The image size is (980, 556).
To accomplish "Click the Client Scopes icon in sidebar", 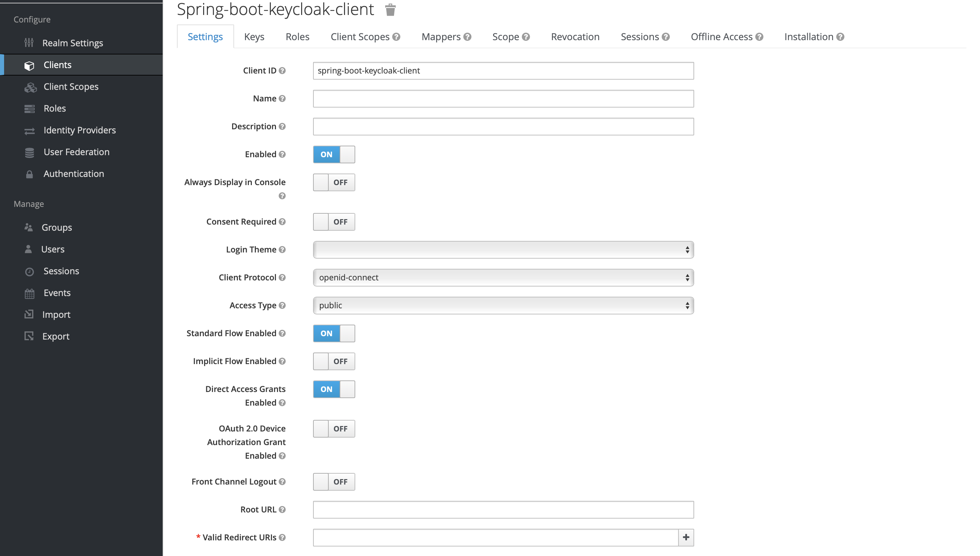I will click(x=30, y=86).
